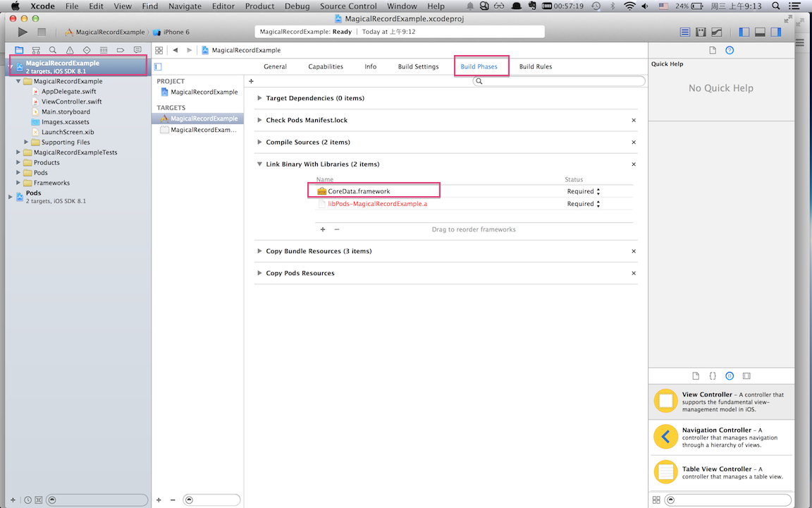The image size is (812, 508).
Task: Select the MagicalRecordExample target
Action: 198,119
